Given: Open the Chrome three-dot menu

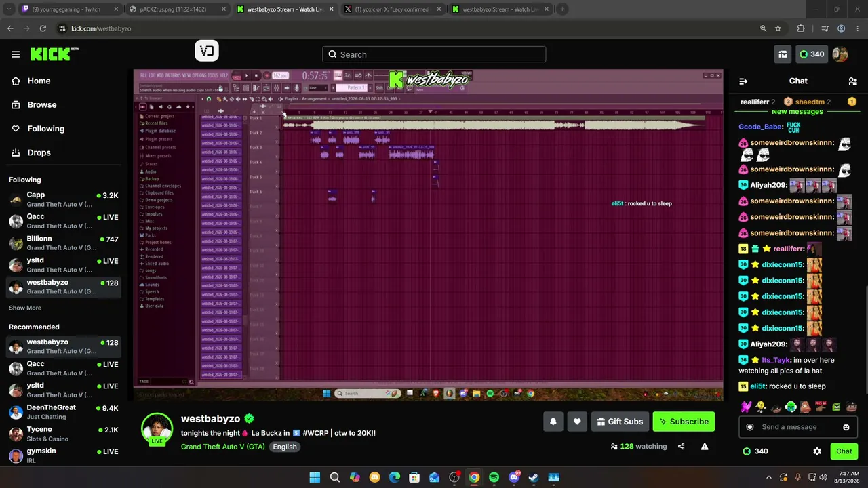Looking at the screenshot, I should point(857,28).
